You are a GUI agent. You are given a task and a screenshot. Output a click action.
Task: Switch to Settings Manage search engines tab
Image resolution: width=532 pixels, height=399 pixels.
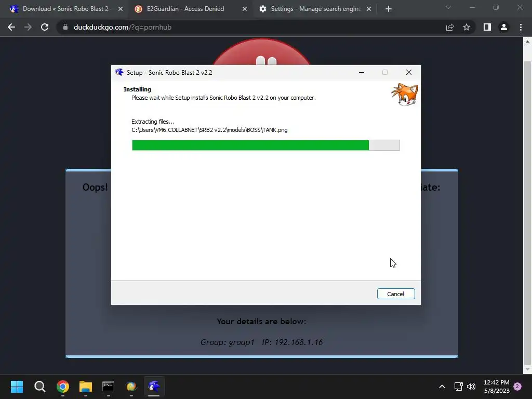(x=315, y=9)
